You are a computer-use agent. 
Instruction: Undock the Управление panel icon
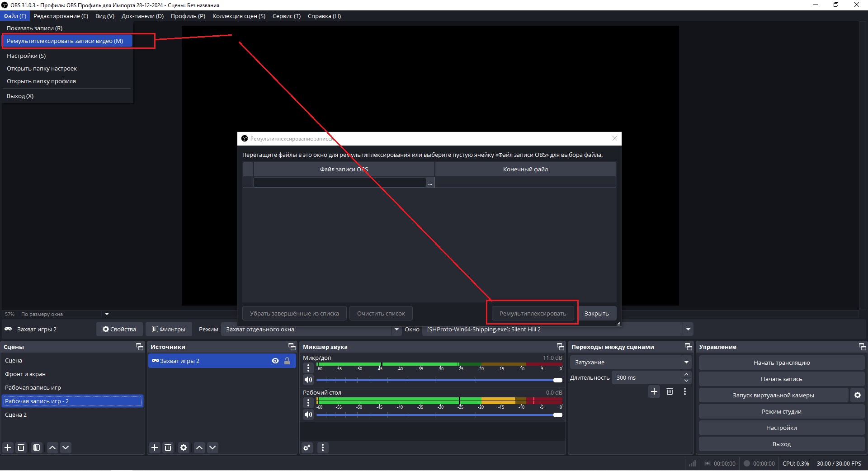tap(863, 347)
